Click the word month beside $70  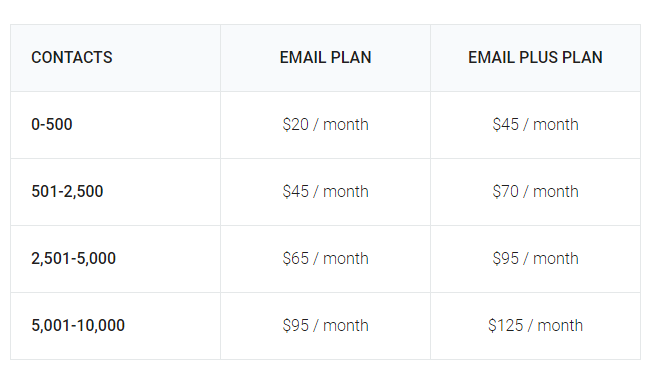click(x=556, y=191)
